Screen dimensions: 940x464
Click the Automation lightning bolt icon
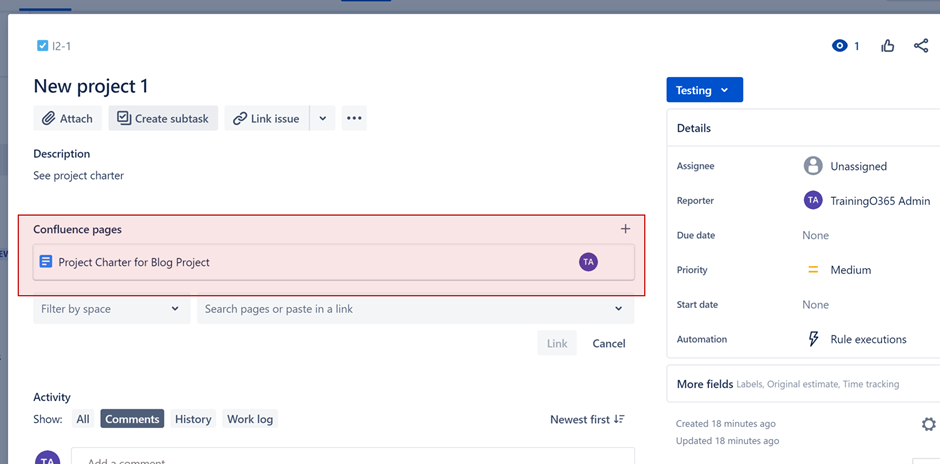click(x=813, y=339)
